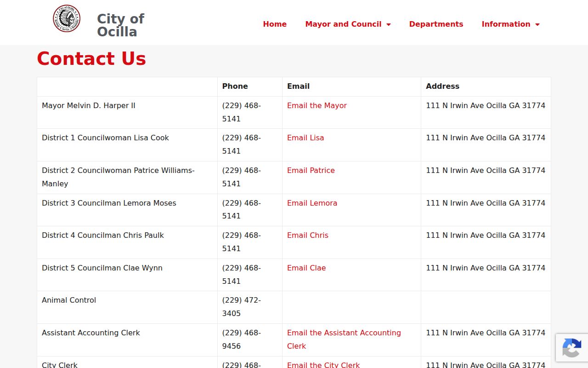Select District 4 Councilman Chris Paulk cell
Image resolution: width=588 pixels, height=368 pixels.
click(127, 242)
